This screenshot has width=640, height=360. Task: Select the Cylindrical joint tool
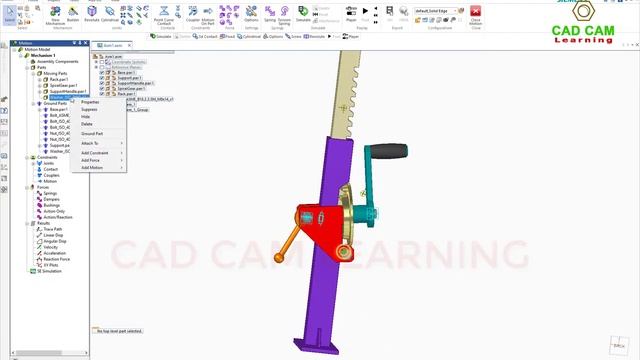[x=109, y=14]
